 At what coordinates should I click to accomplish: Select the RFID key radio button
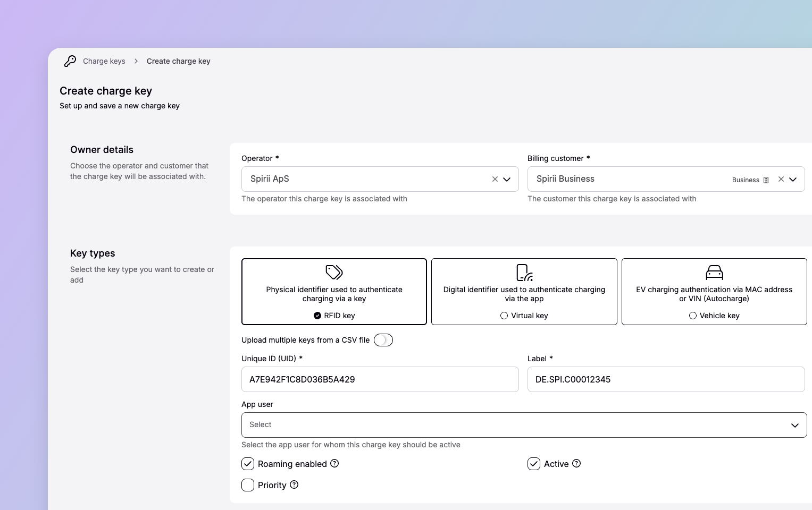(317, 316)
